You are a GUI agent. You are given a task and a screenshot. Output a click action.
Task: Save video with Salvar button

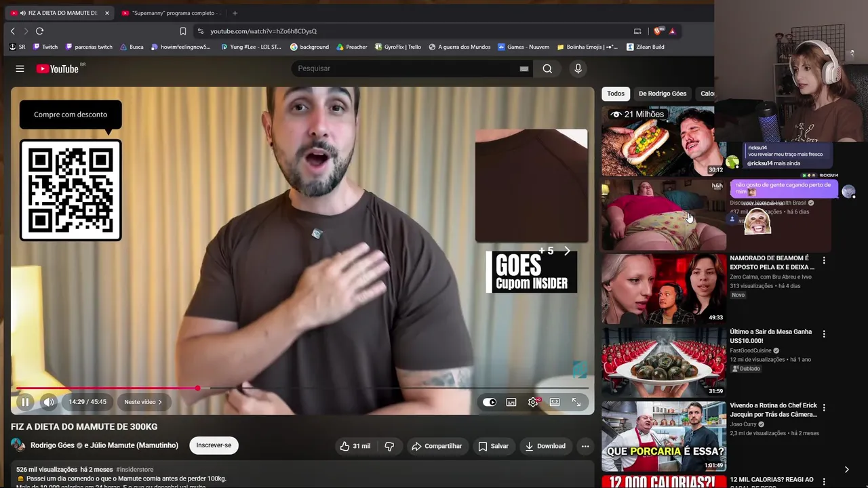(x=493, y=446)
